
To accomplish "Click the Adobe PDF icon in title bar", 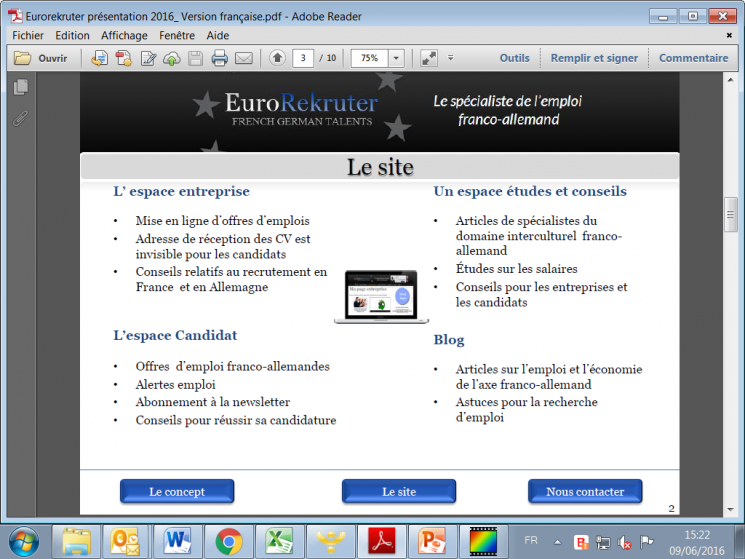I will point(16,16).
